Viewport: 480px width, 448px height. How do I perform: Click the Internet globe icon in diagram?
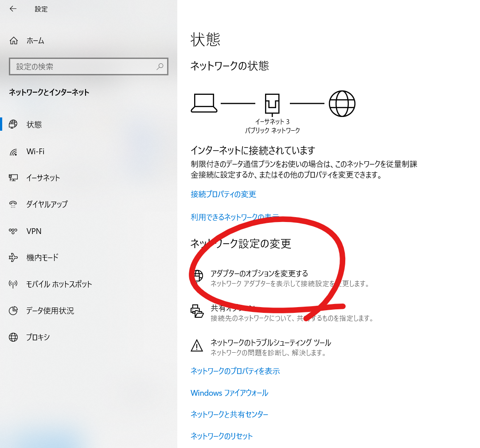342,103
